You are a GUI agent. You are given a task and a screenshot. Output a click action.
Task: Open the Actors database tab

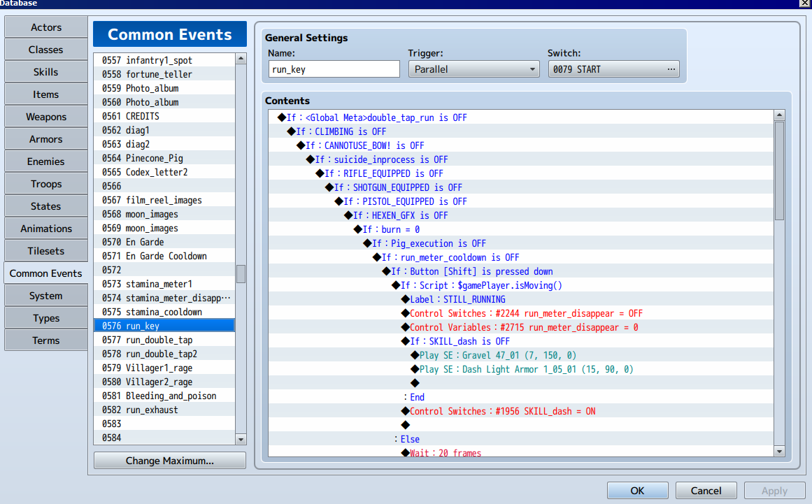click(46, 27)
